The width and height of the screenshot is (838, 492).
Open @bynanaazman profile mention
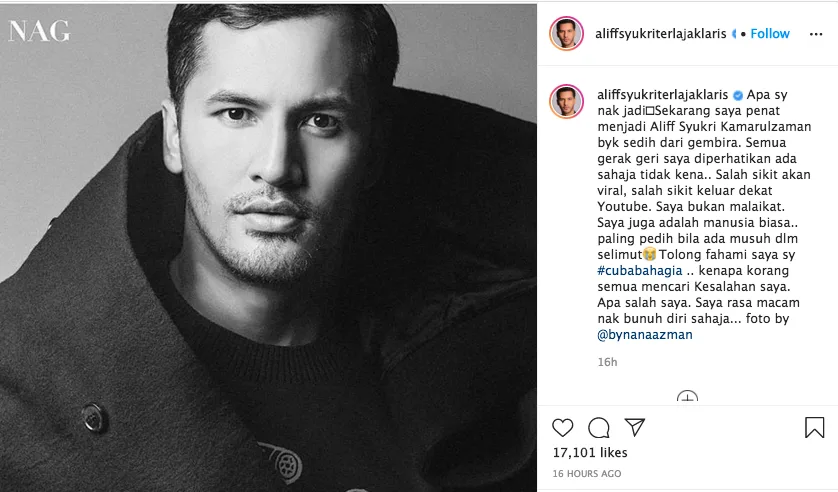coord(645,335)
